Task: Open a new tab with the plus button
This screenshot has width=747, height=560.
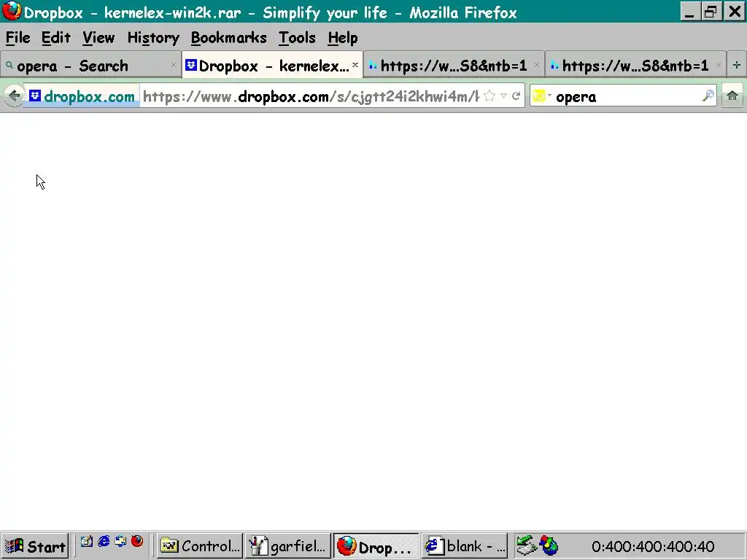Action: pyautogui.click(x=737, y=65)
